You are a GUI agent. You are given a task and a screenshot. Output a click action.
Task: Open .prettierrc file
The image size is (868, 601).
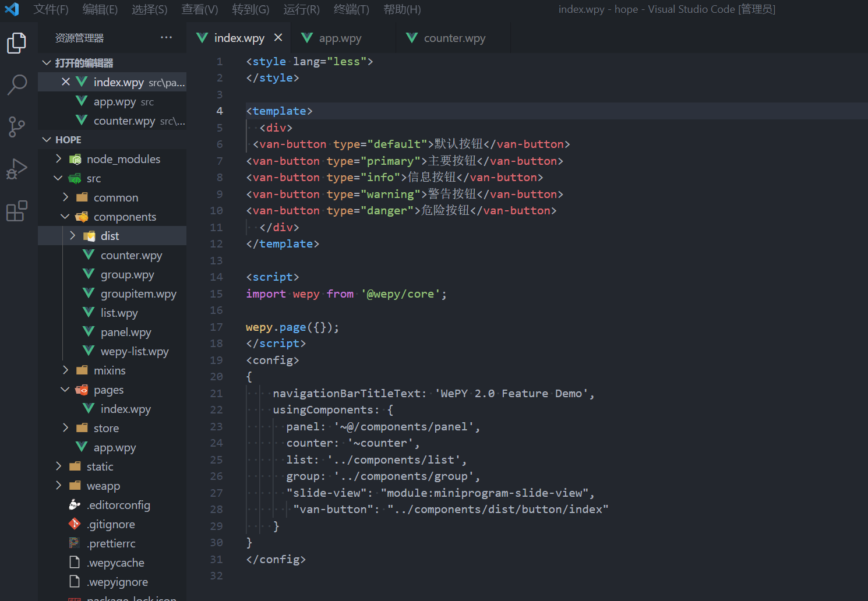(x=112, y=543)
